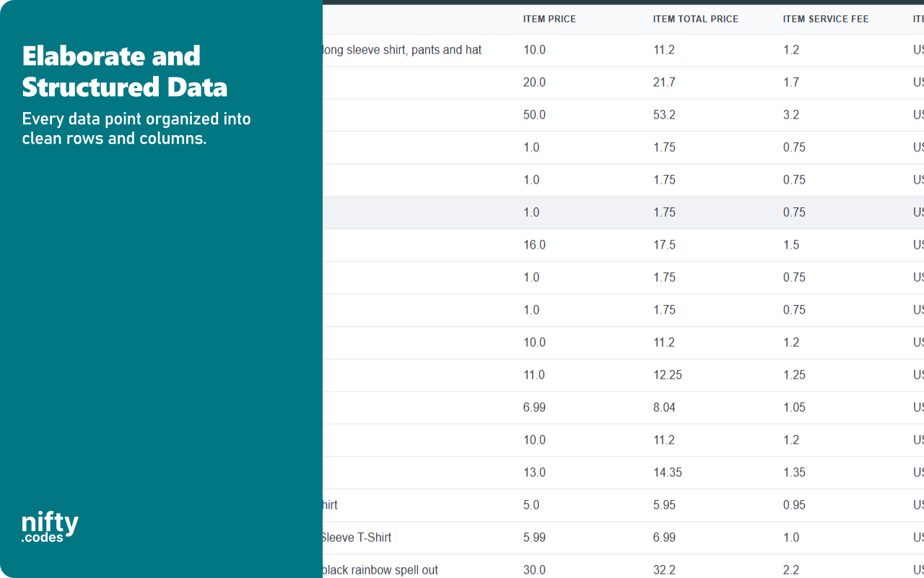Click the total price cell showing 21.7
The width and height of the screenshot is (924, 578).
pyautogui.click(x=664, y=82)
